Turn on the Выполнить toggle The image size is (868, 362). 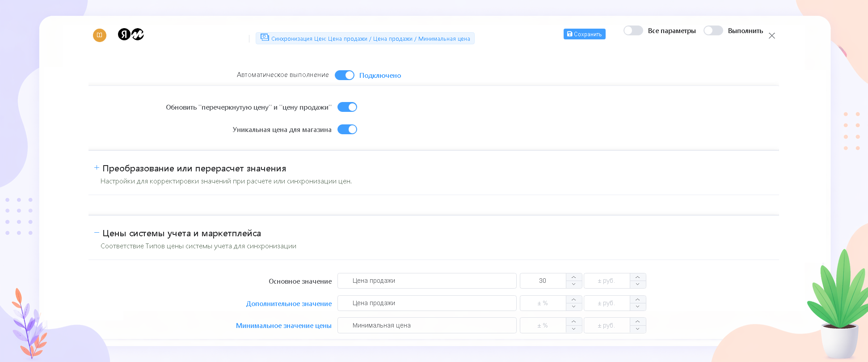pos(713,30)
